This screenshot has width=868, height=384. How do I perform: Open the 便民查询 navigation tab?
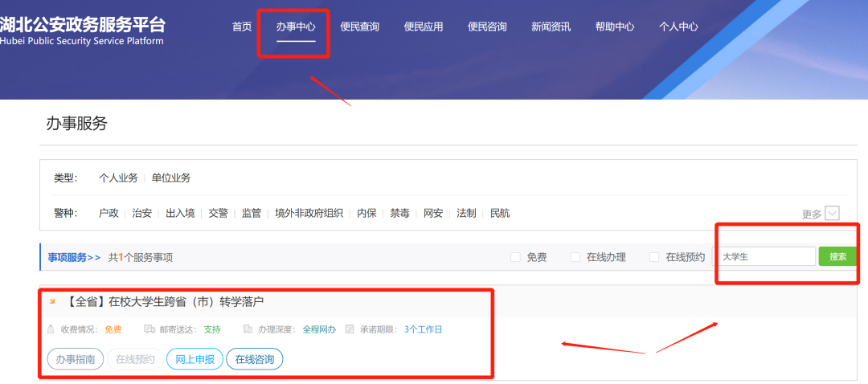[359, 27]
